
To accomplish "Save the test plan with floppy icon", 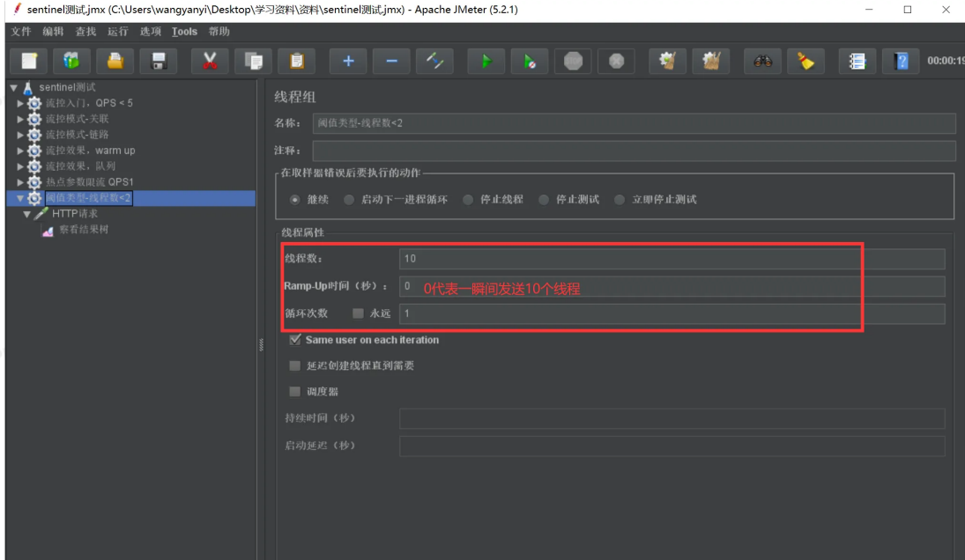I will point(158,61).
